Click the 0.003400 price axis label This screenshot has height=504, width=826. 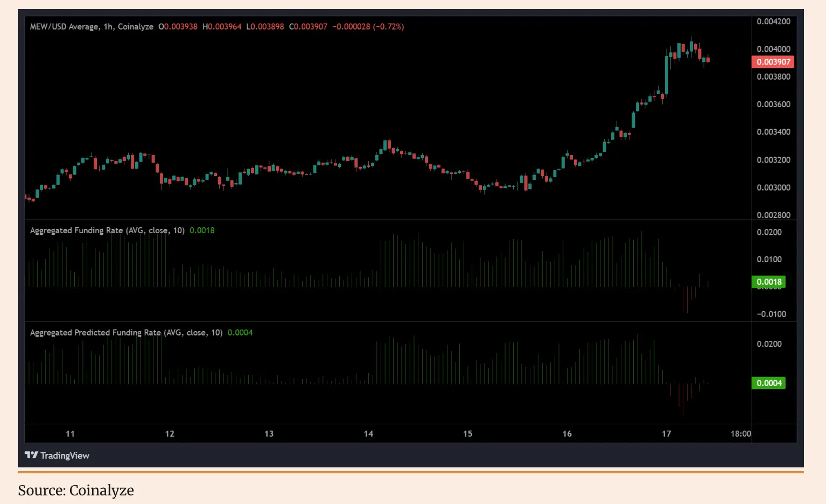point(774,132)
